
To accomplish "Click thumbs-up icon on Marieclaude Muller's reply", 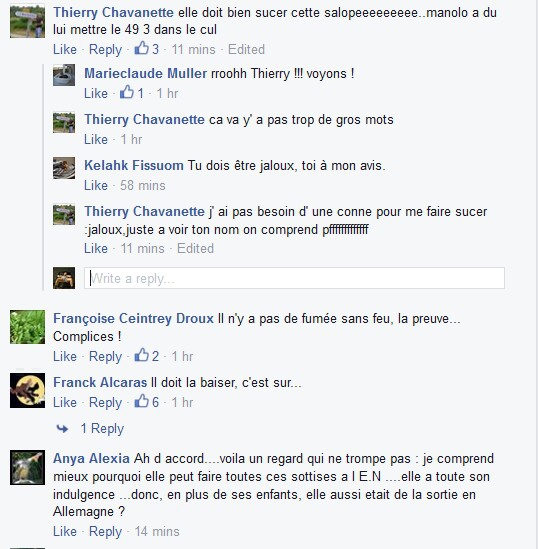I will 127,92.
